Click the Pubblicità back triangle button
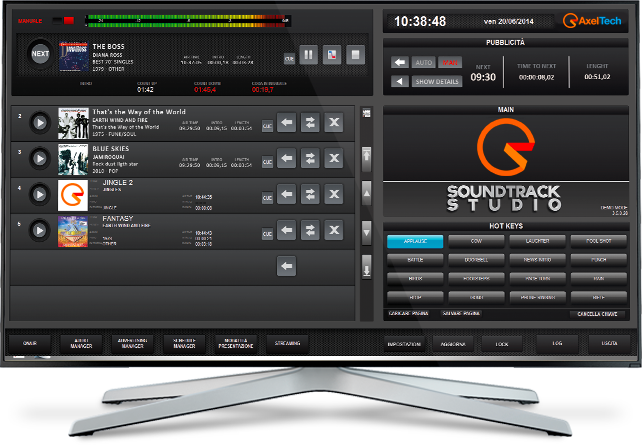This screenshot has height=445, width=642. point(400,81)
